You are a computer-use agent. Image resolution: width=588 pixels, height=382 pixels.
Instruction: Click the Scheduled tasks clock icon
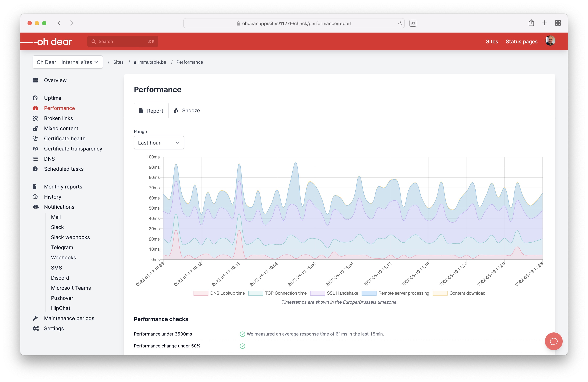[35, 169]
